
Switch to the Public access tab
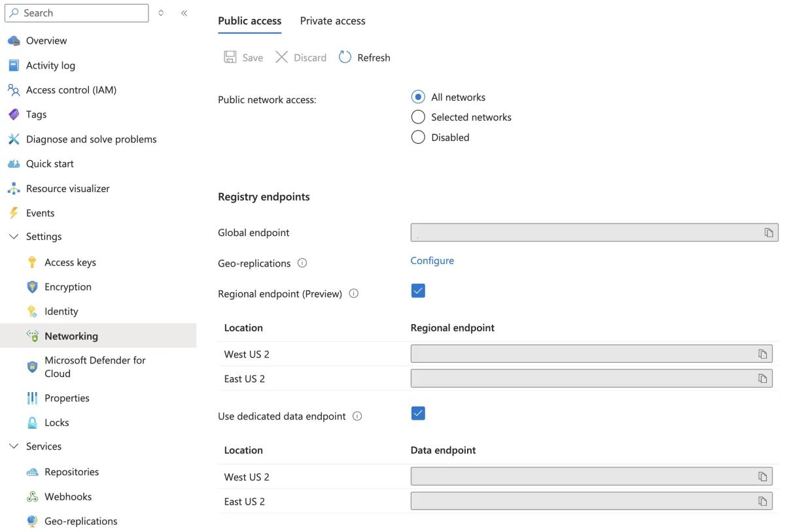click(x=250, y=21)
